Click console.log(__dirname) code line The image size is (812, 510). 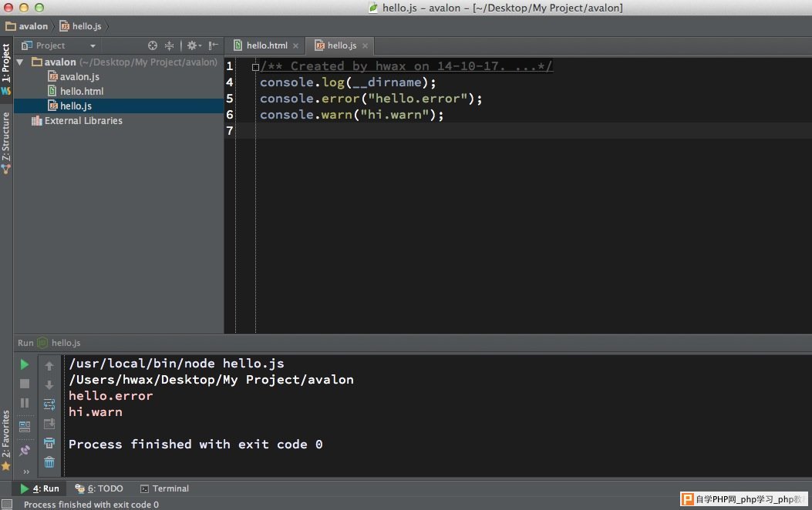coord(348,82)
